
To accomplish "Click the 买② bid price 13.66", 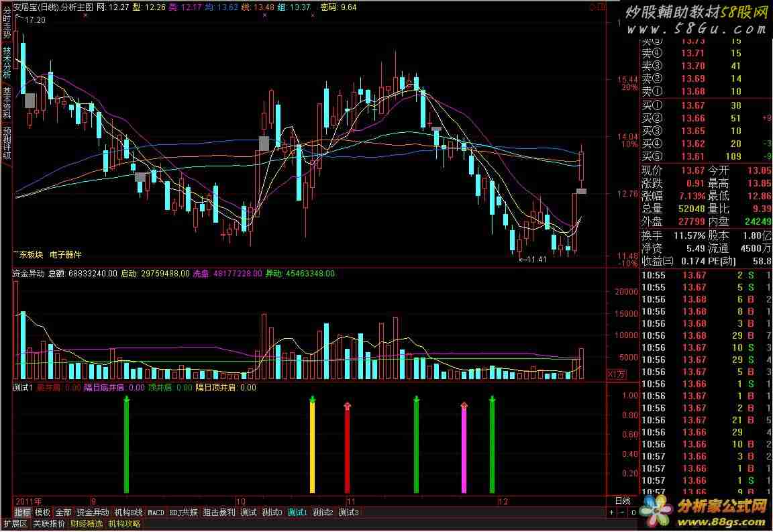I will (x=692, y=118).
